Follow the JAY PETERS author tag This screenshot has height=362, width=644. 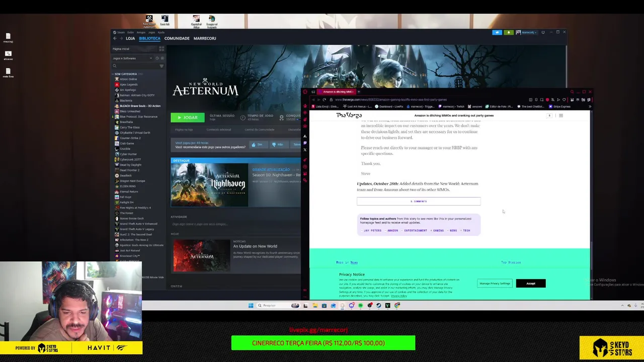coord(372,231)
